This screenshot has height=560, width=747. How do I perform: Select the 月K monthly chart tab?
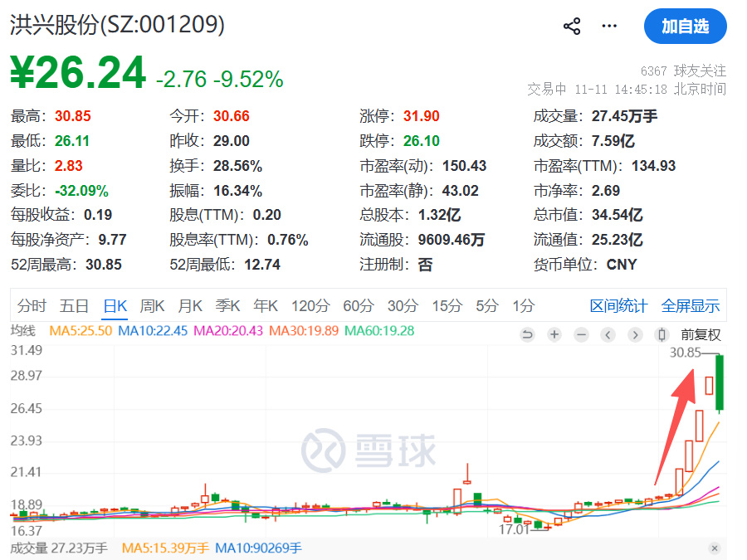[x=190, y=306]
